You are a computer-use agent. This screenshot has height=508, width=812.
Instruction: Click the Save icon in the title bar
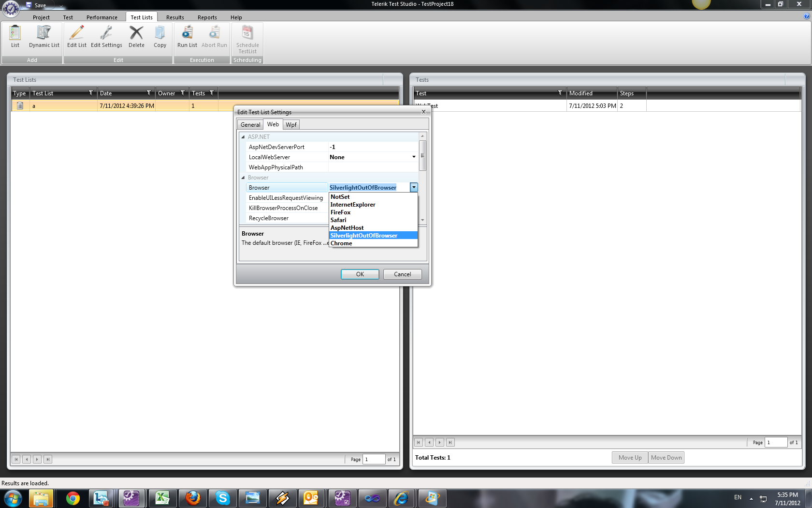point(29,5)
